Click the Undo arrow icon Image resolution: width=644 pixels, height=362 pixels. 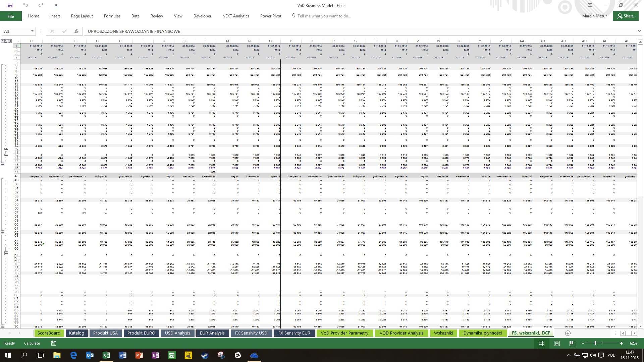pyautogui.click(x=25, y=5)
